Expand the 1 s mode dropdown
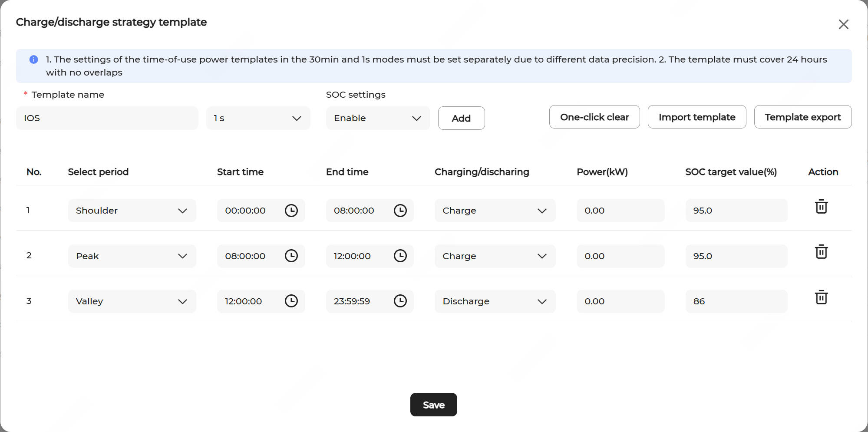Viewport: 868px width, 432px height. 258,118
